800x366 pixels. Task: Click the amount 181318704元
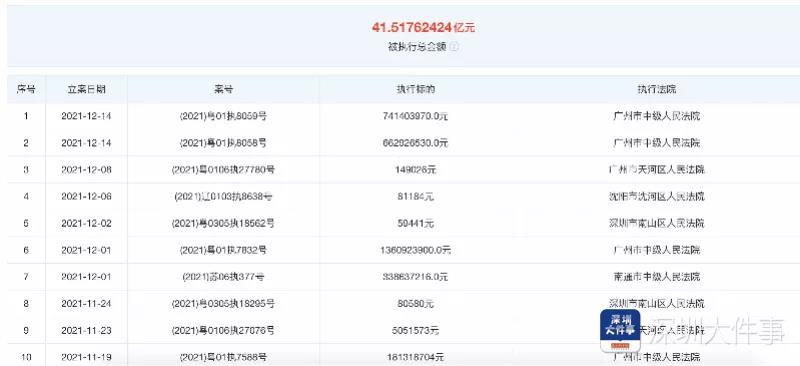[x=415, y=357]
